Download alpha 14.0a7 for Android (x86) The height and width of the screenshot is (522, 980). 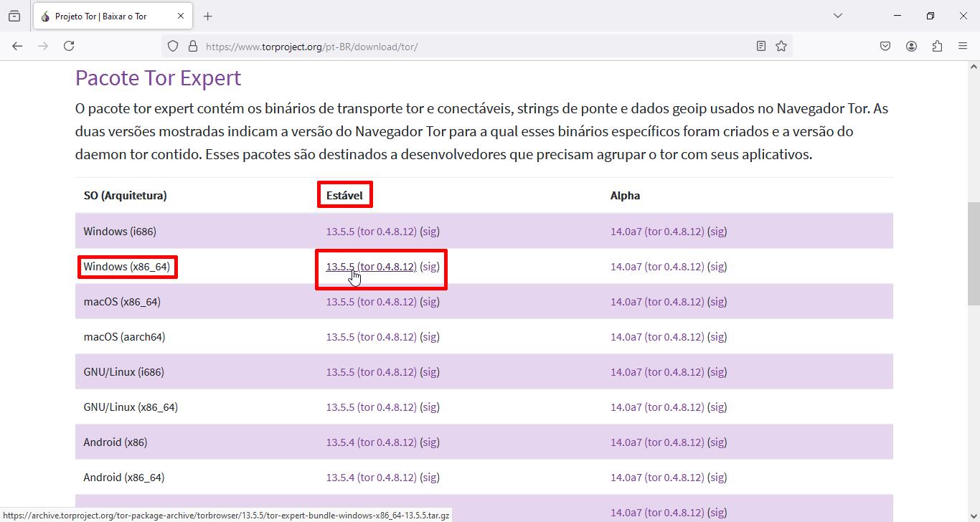coord(657,442)
